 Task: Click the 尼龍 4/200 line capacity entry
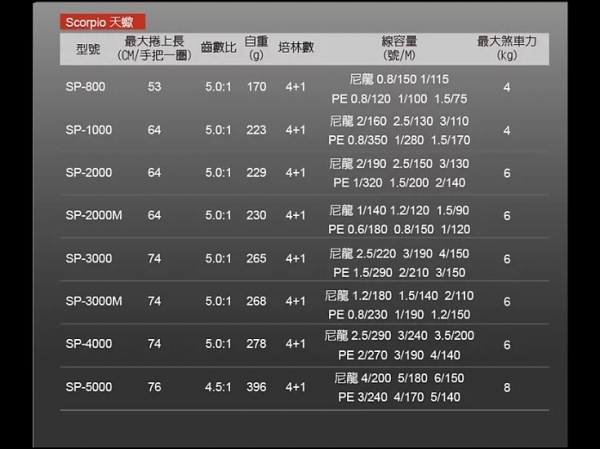click(x=366, y=378)
